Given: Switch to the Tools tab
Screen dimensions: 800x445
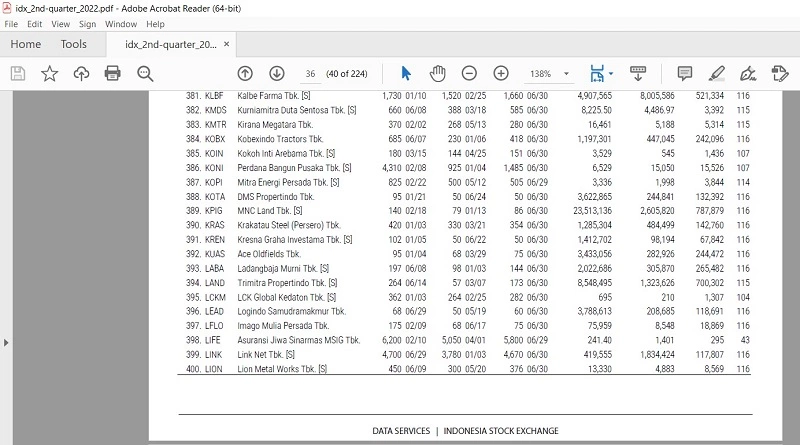Looking at the screenshot, I should (x=73, y=44).
